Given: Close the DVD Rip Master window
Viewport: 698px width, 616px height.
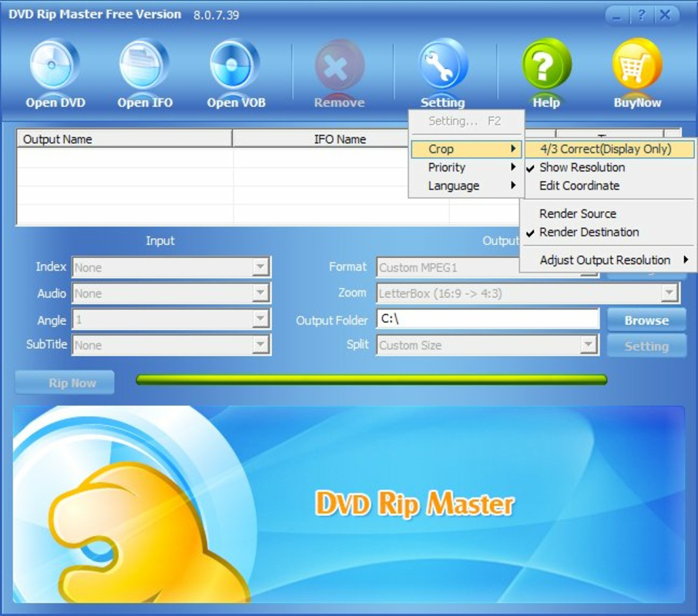Looking at the screenshot, I should point(666,16).
